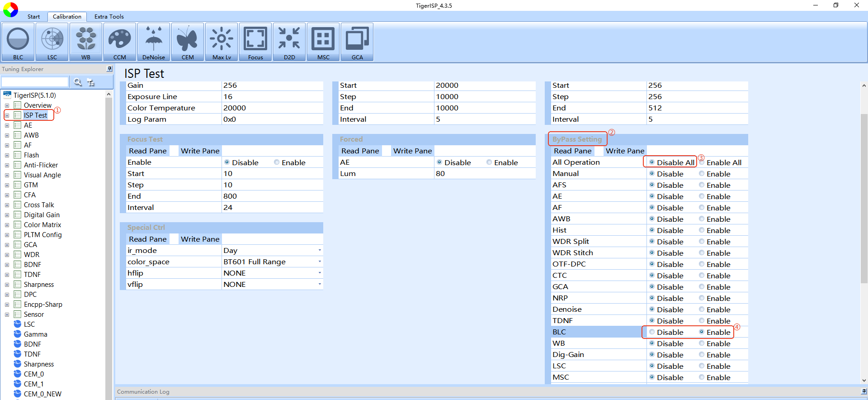Select the D2D toolbar icon
Screen dimensions: 868x400
[289, 42]
